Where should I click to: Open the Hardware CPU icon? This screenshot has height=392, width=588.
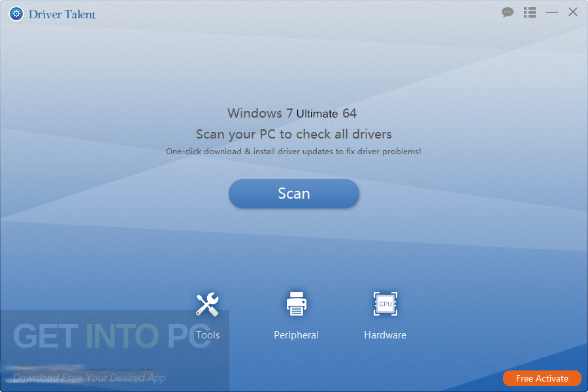tap(385, 304)
